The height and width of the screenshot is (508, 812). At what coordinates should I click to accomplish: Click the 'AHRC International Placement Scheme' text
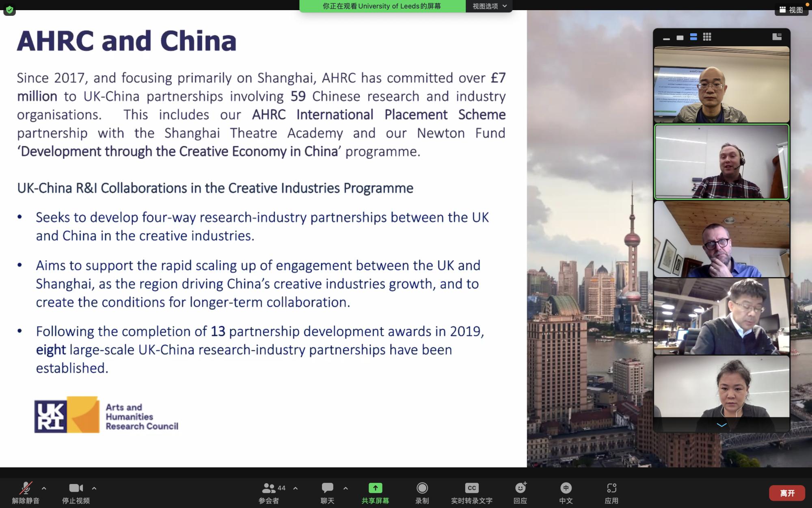pyautogui.click(x=378, y=115)
